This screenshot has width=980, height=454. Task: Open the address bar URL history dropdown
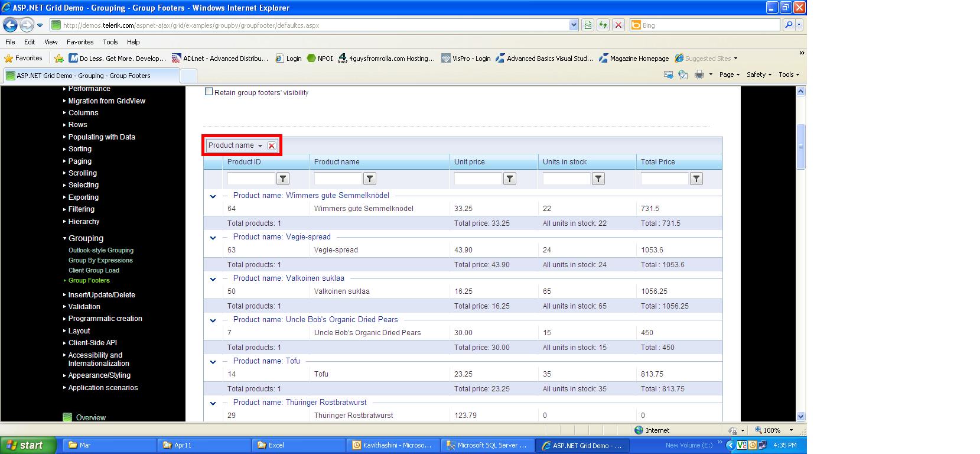pyautogui.click(x=573, y=25)
